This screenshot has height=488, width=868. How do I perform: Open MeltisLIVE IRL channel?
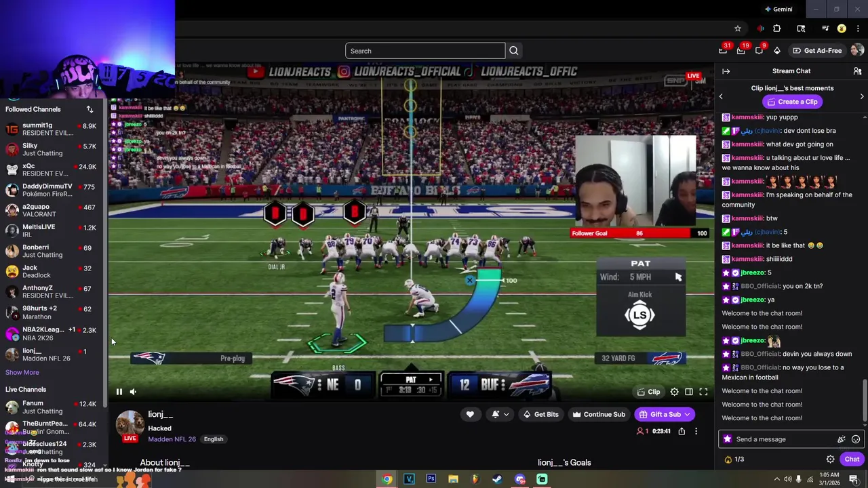coord(51,231)
